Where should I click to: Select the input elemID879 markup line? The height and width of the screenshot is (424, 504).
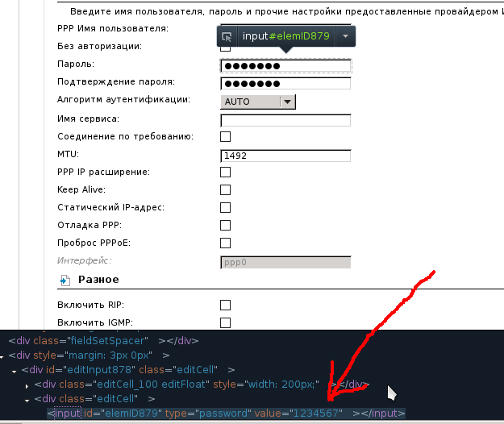pos(227,413)
